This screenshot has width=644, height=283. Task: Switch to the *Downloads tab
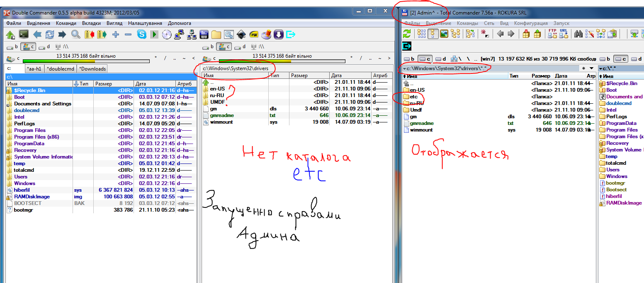(x=92, y=69)
